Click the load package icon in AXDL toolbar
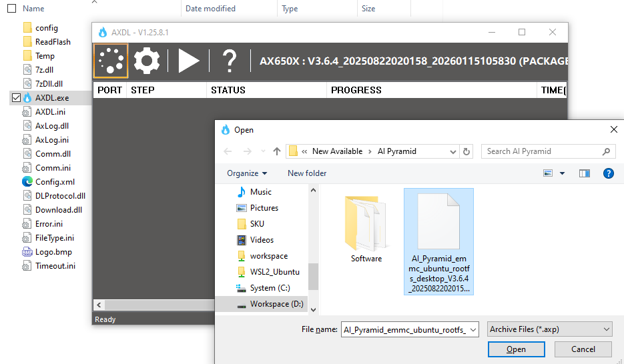The width and height of the screenshot is (624, 364). click(111, 61)
